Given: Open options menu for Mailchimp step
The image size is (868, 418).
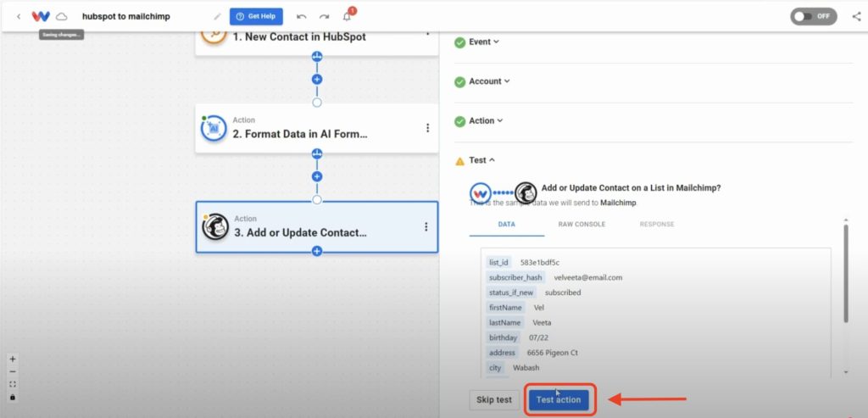Looking at the screenshot, I should (426, 227).
